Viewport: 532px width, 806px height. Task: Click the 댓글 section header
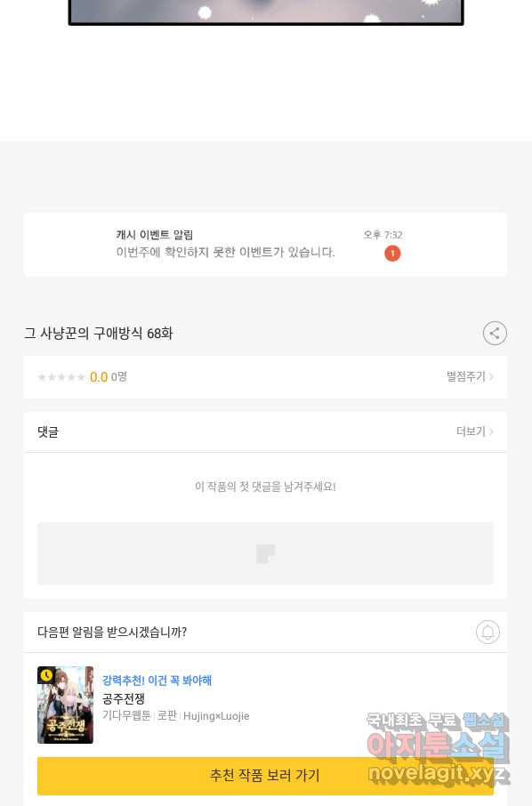coord(48,431)
